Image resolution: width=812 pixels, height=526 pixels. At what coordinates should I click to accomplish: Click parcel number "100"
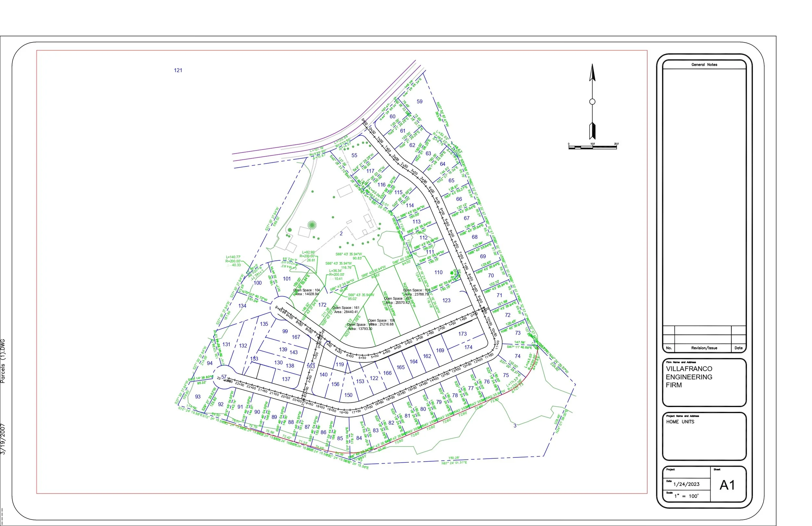click(x=258, y=283)
